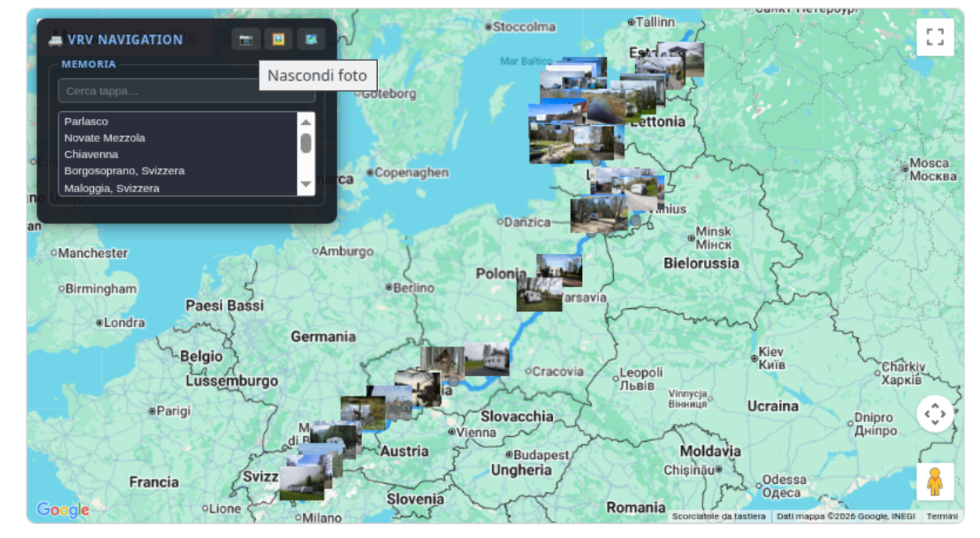Image resolution: width=980 pixels, height=538 pixels.
Task: Open 'Scorciatoie da tastiera' link
Action: (719, 516)
